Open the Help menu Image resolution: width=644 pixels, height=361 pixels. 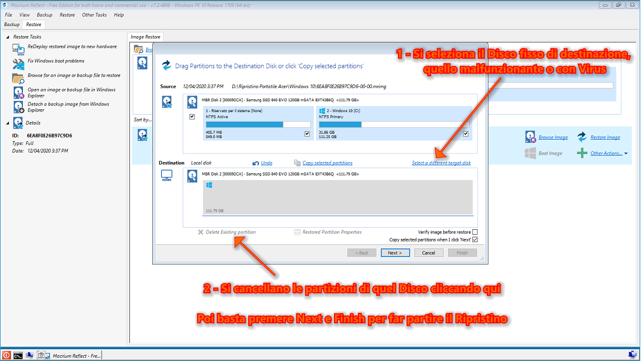(x=119, y=15)
